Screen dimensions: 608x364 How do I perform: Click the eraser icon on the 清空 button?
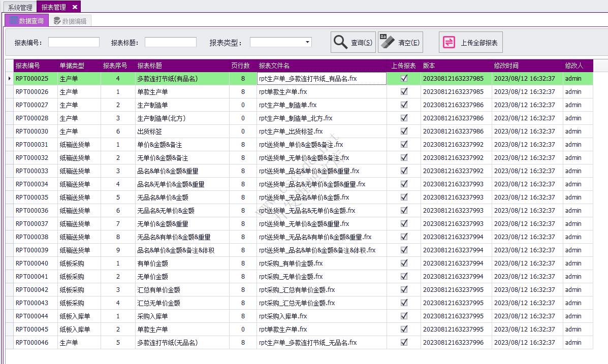click(388, 42)
